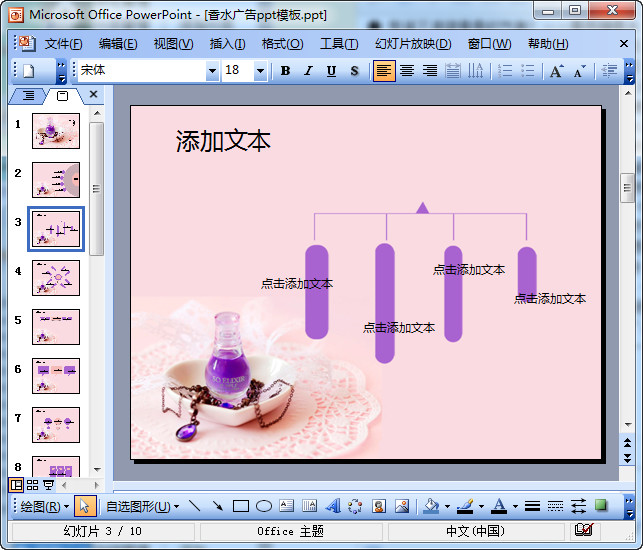Select the Select Objects arrow tool
The image size is (643, 550).
(85, 507)
